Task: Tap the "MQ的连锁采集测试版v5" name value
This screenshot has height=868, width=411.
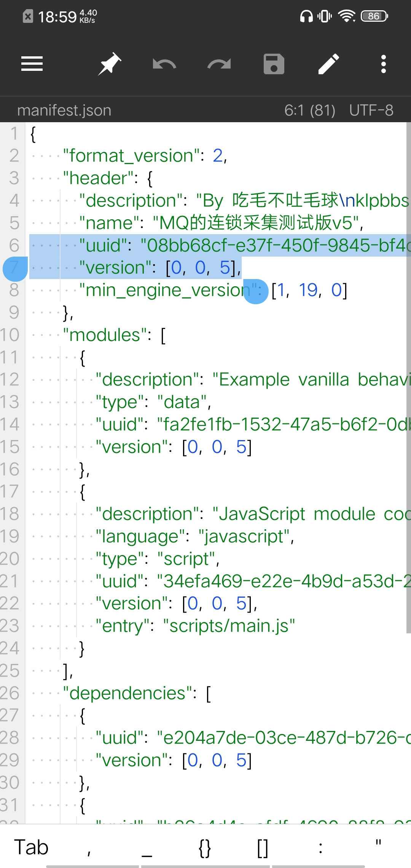Action: (255, 223)
